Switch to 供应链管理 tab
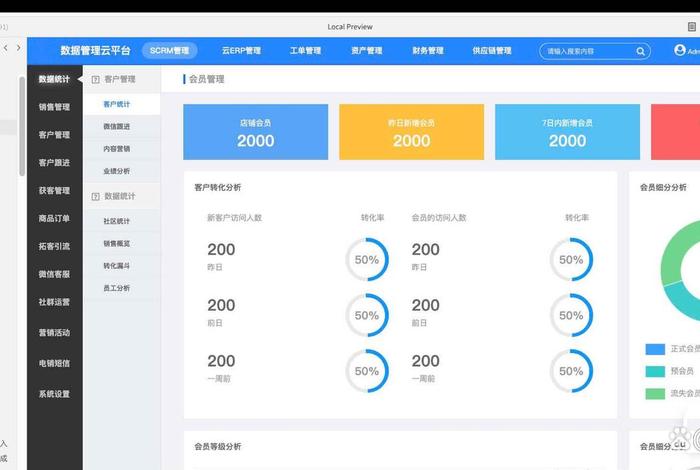The height and width of the screenshot is (470, 700). point(492,50)
